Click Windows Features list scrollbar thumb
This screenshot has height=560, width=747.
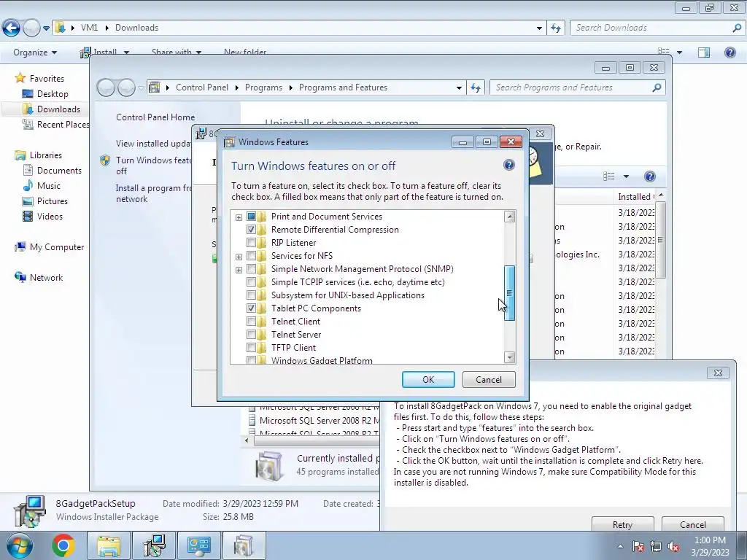pos(509,293)
